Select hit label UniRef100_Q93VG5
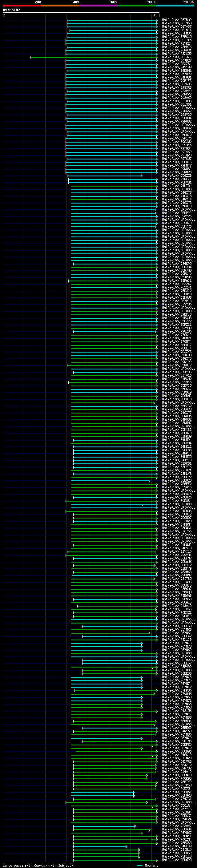The height and width of the screenshot is (868, 197). click(x=176, y=115)
